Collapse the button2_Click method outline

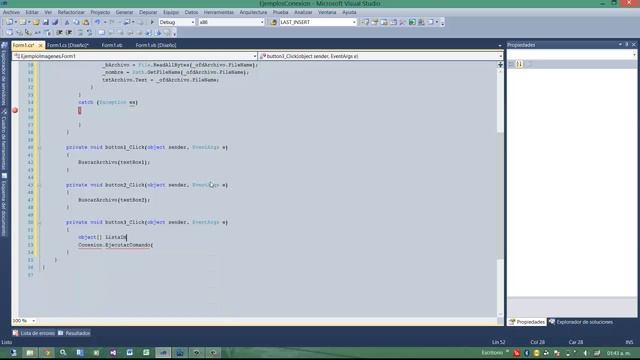40,185
